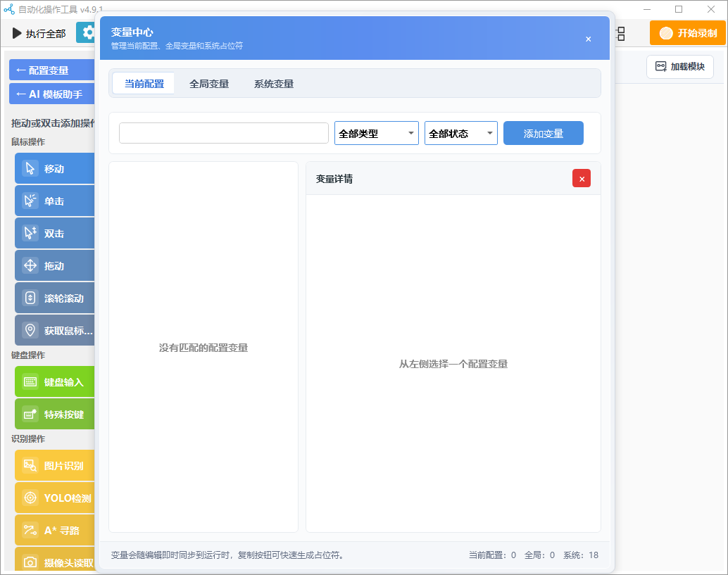
Task: Select the 双击 double-click action
Action: click(x=55, y=234)
